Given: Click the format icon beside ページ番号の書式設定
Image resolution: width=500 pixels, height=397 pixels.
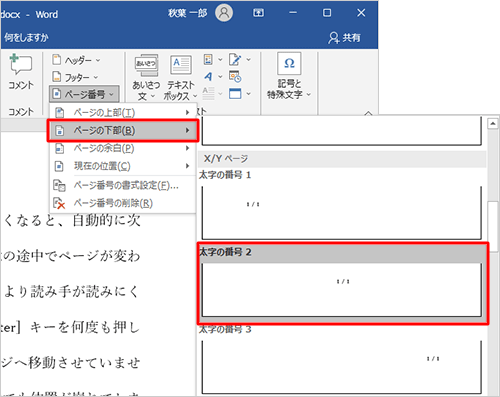Looking at the screenshot, I should tap(59, 185).
